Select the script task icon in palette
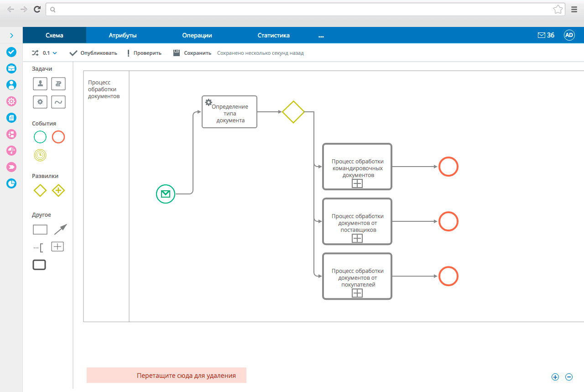The image size is (584, 392). click(58, 84)
